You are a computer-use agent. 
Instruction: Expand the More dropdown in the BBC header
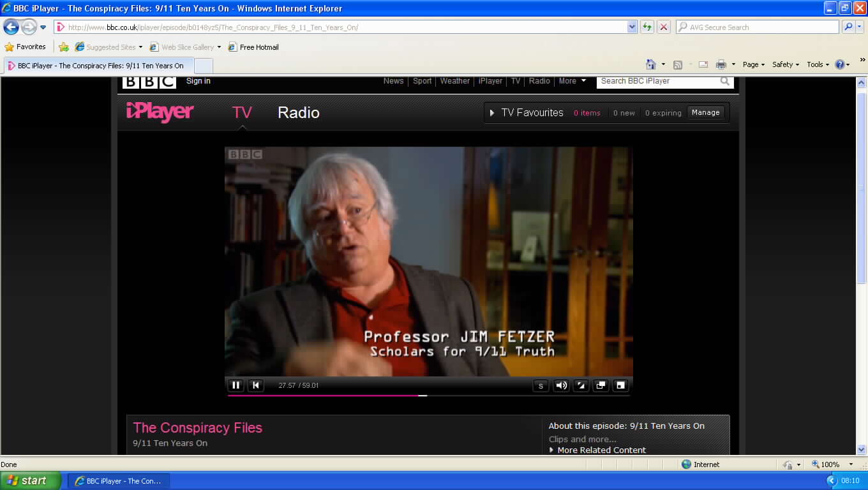[x=572, y=81]
